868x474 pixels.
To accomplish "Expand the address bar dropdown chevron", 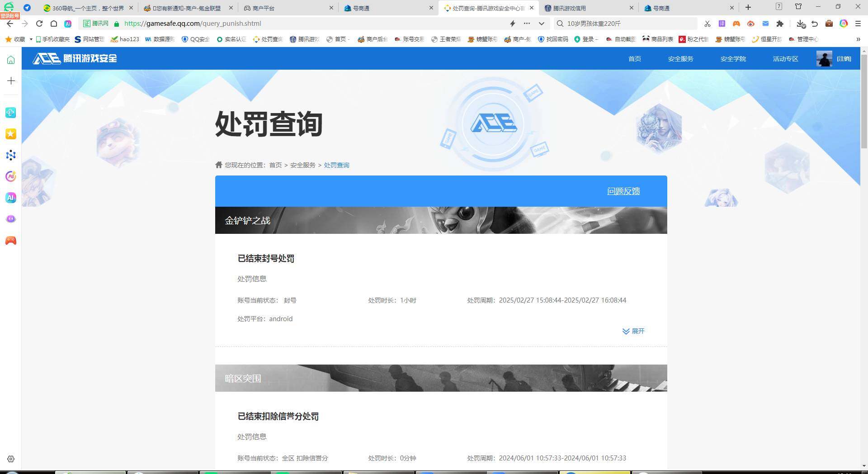I will (x=542, y=24).
